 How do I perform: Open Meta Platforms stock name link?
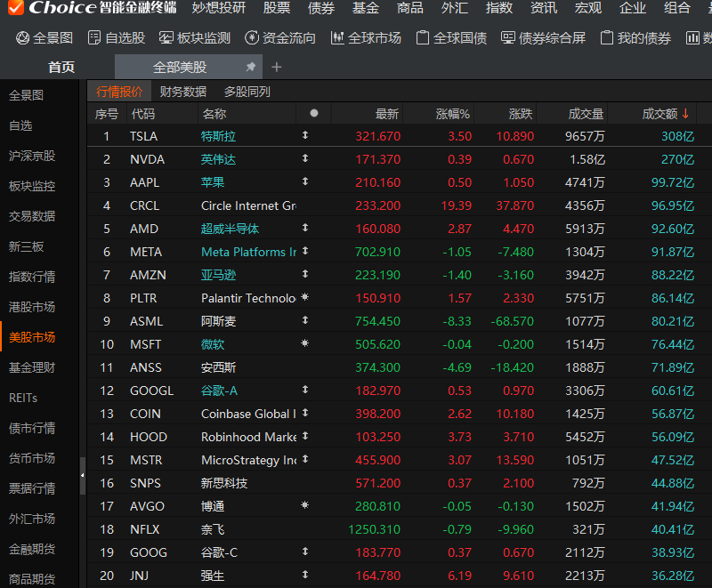coord(248,252)
